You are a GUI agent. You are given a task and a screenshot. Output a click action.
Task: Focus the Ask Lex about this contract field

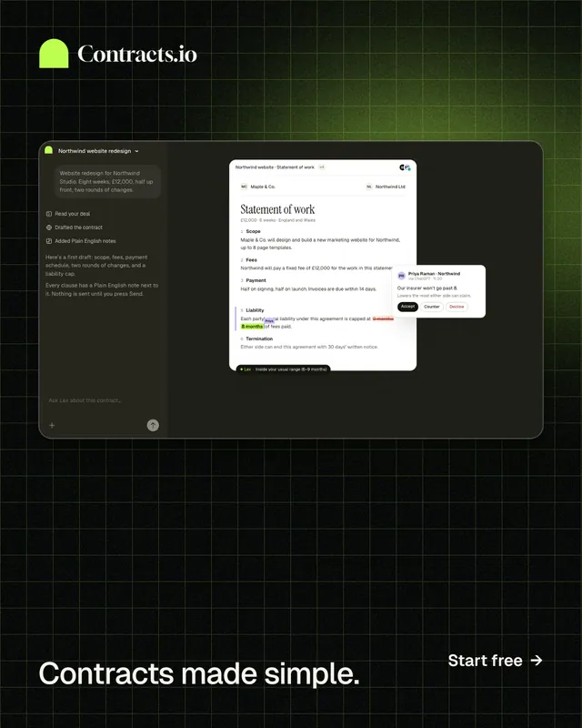coord(85,400)
